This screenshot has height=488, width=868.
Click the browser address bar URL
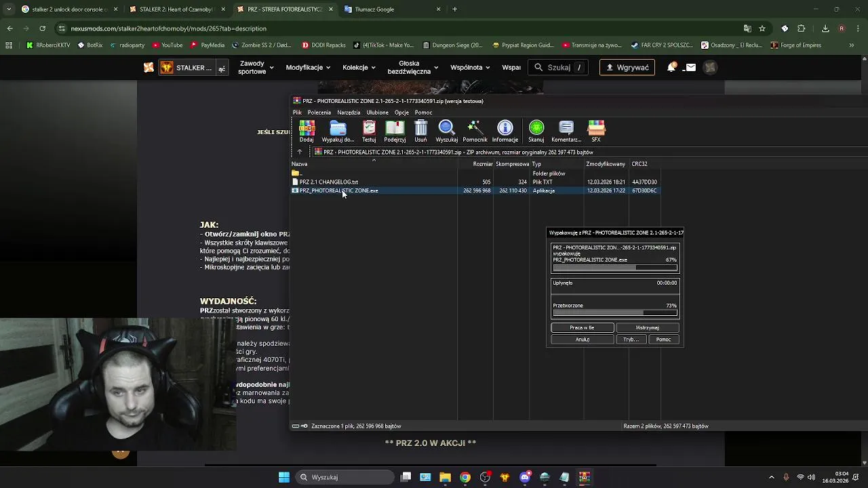169,28
